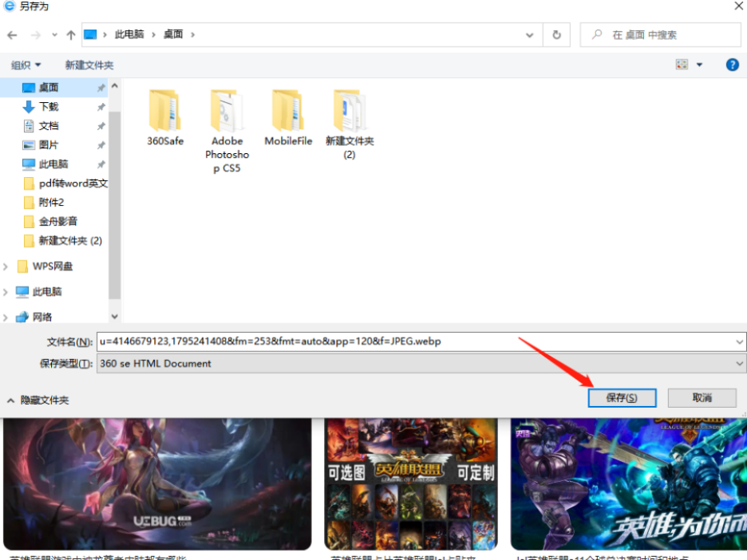Select 桌面 in the address path
The image size is (747, 560).
pos(173,34)
